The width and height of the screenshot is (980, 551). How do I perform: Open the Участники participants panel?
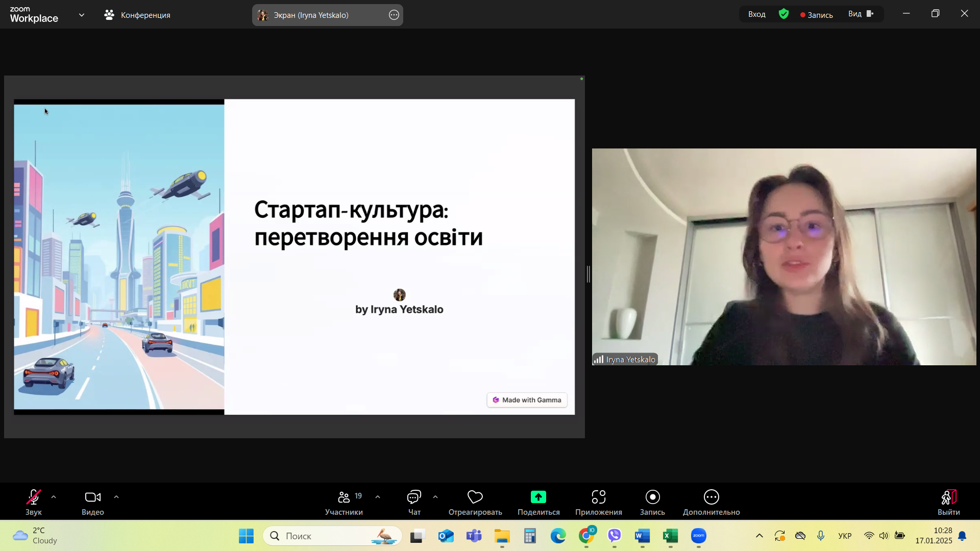[344, 502]
